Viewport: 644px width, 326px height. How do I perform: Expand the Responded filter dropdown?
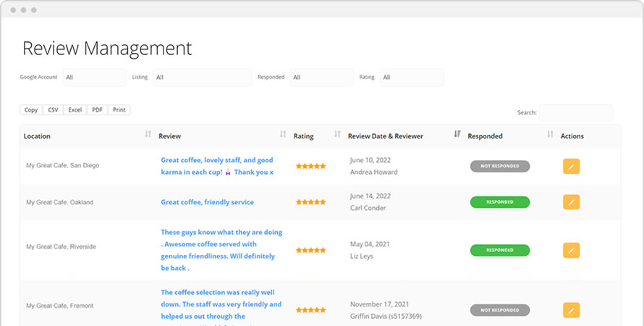pyautogui.click(x=321, y=78)
